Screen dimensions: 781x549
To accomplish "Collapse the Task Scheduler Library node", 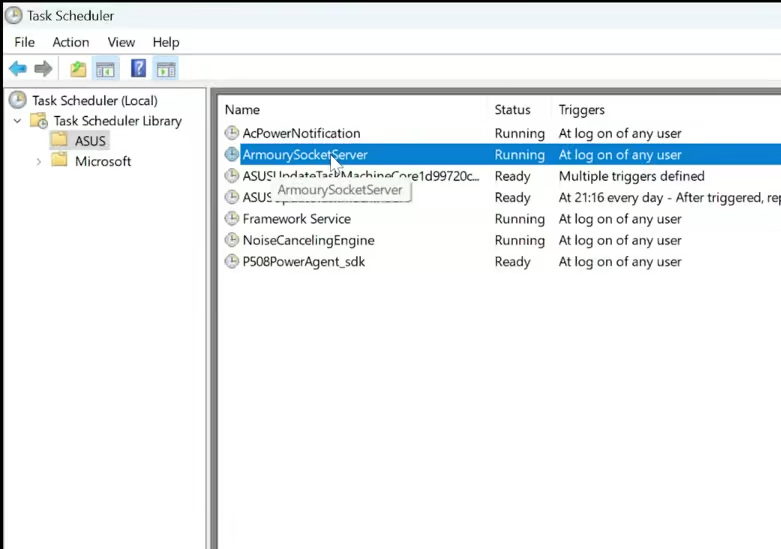I will tap(17, 121).
